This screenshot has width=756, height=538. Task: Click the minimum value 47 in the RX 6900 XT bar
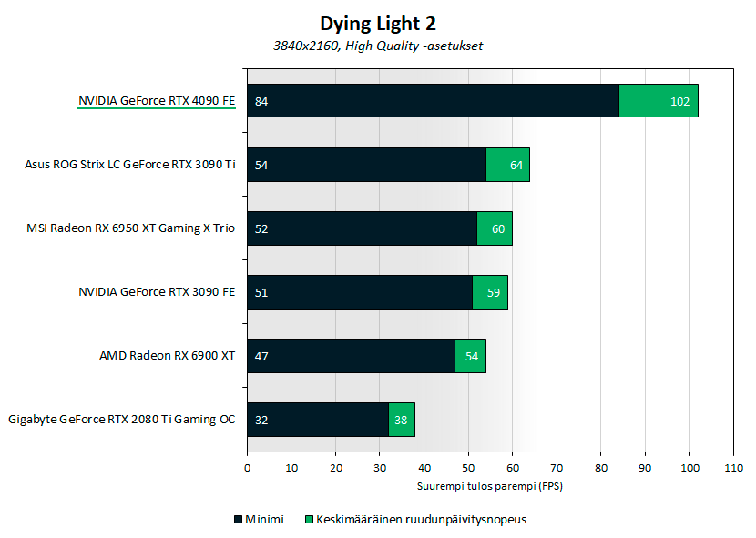[x=261, y=356]
